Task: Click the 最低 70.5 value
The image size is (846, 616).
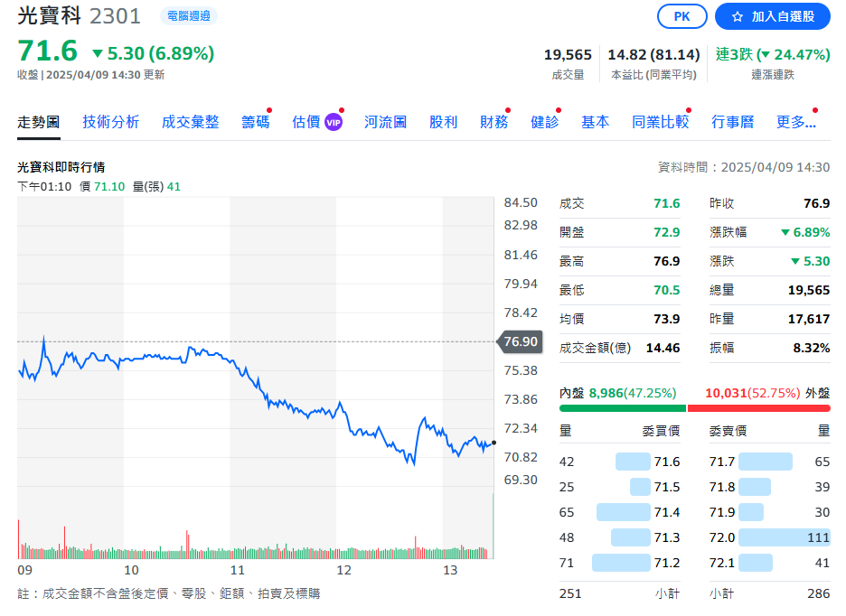Action: (666, 290)
